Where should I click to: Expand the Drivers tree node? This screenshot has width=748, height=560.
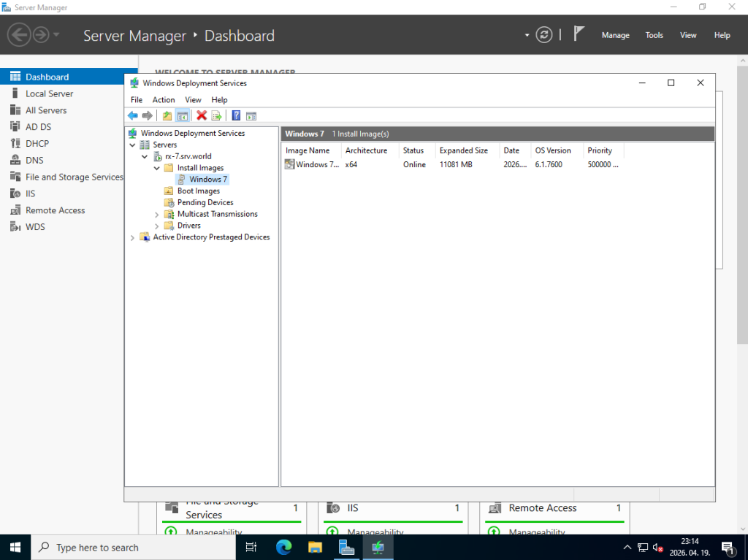pyautogui.click(x=157, y=226)
